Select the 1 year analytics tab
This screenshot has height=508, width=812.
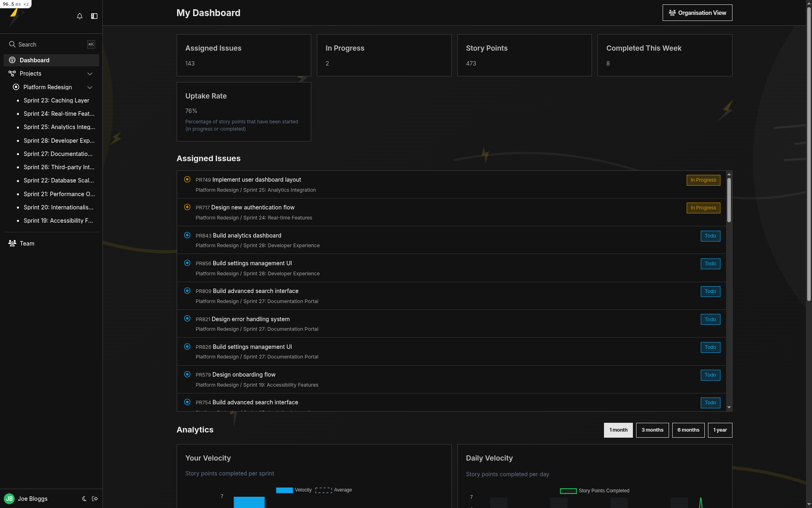pyautogui.click(x=720, y=430)
